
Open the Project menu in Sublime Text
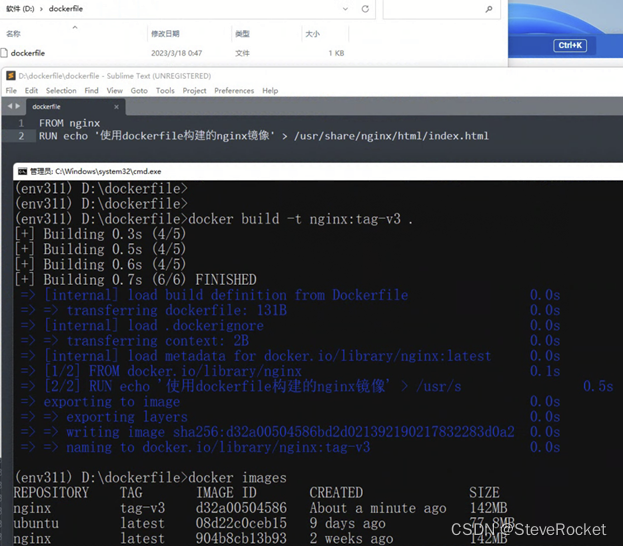(x=194, y=91)
